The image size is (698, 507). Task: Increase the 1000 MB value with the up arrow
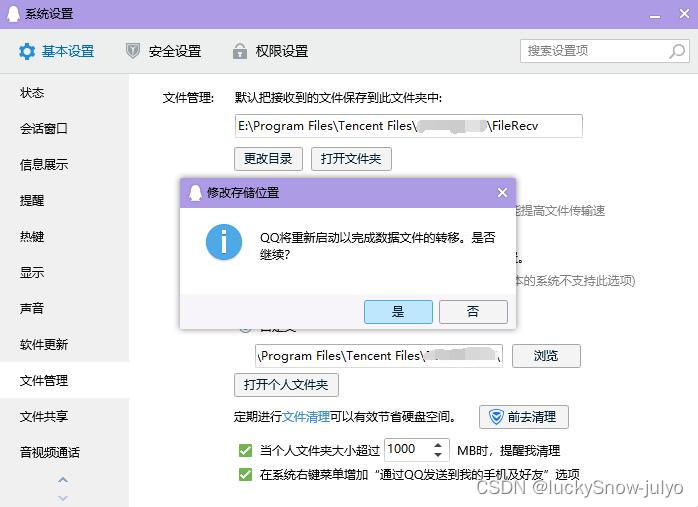[x=438, y=445]
